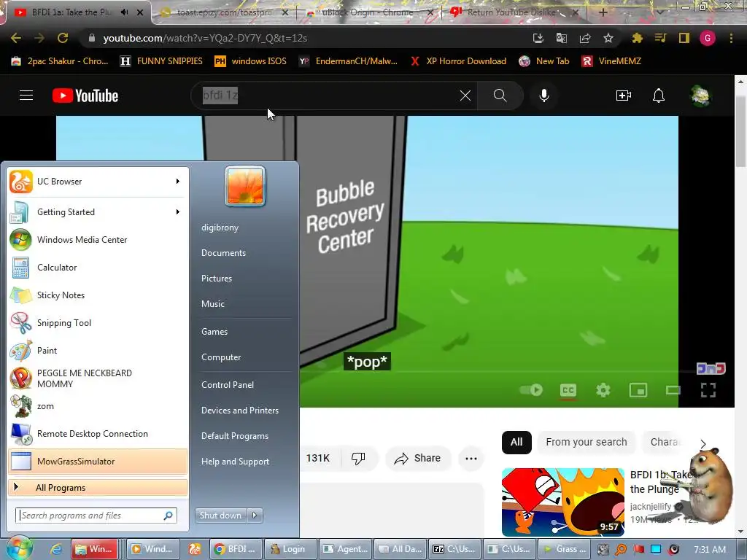
Task: Open UC Browser taskbar icon
Action: [x=194, y=549]
